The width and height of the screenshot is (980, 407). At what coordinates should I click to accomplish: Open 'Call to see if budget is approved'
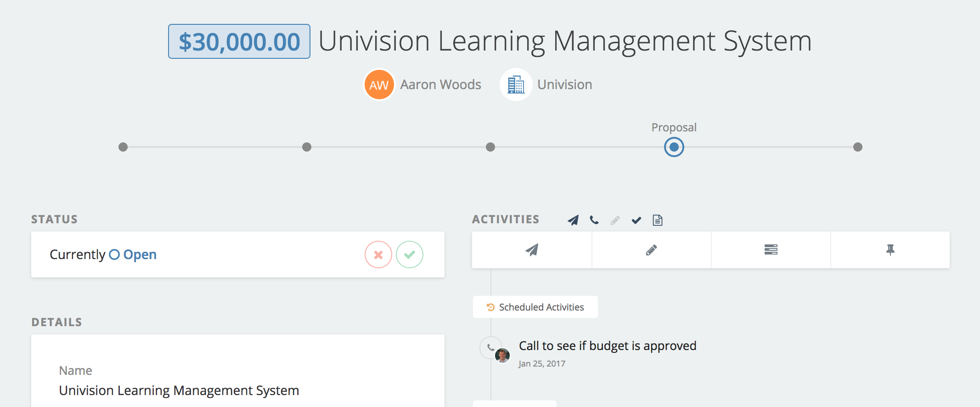click(608, 345)
